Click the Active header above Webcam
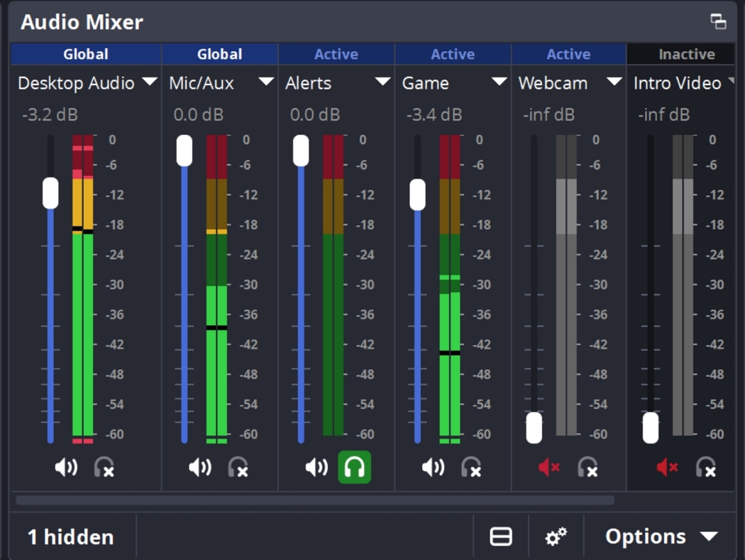This screenshot has width=745, height=560. pyautogui.click(x=569, y=54)
